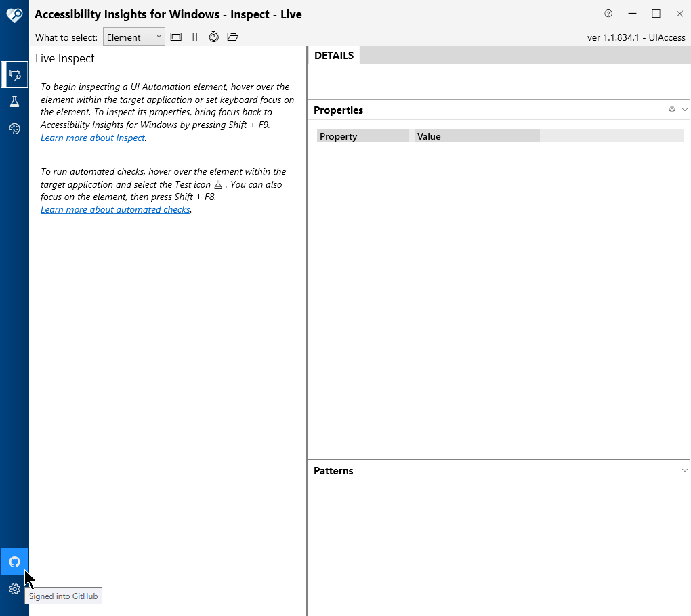Open a saved file with folder icon
Image resolution: width=691 pixels, height=616 pixels.
pos(232,37)
